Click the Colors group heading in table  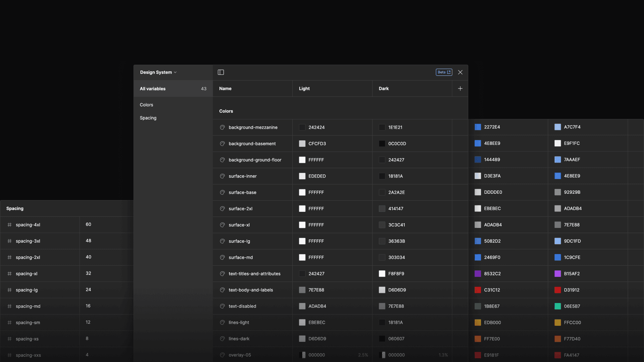[226, 111]
